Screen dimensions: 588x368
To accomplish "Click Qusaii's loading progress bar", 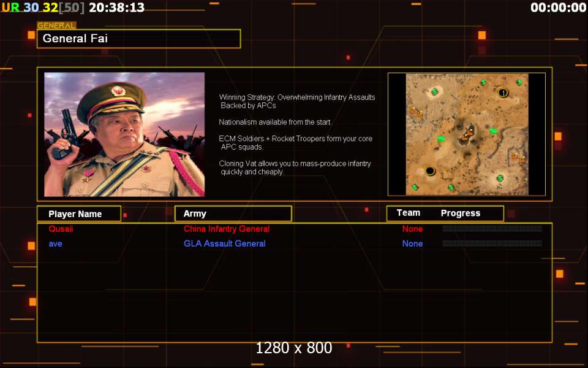I will coord(492,229).
